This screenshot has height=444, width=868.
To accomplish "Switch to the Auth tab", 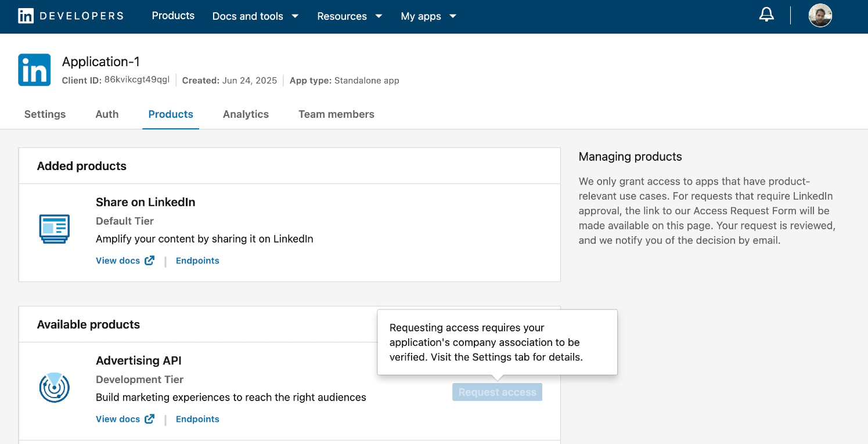I will [107, 114].
